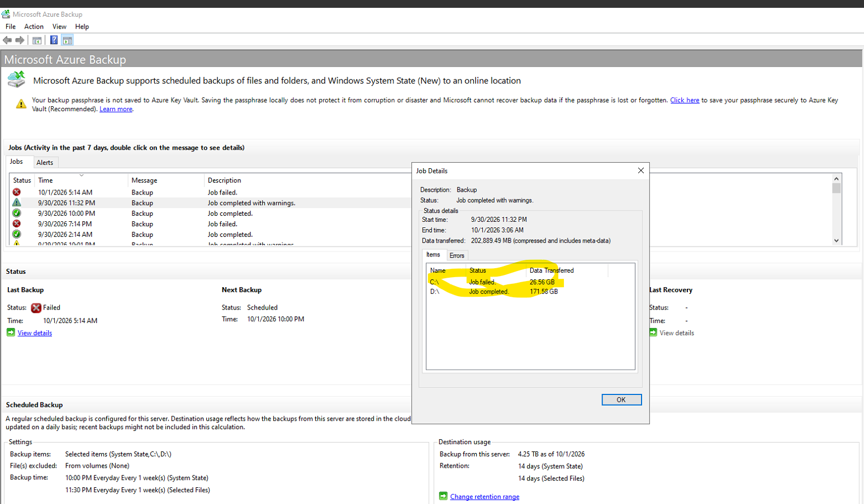
Task: Click the green arrow icon beside Last Backup View details
Action: click(x=11, y=332)
